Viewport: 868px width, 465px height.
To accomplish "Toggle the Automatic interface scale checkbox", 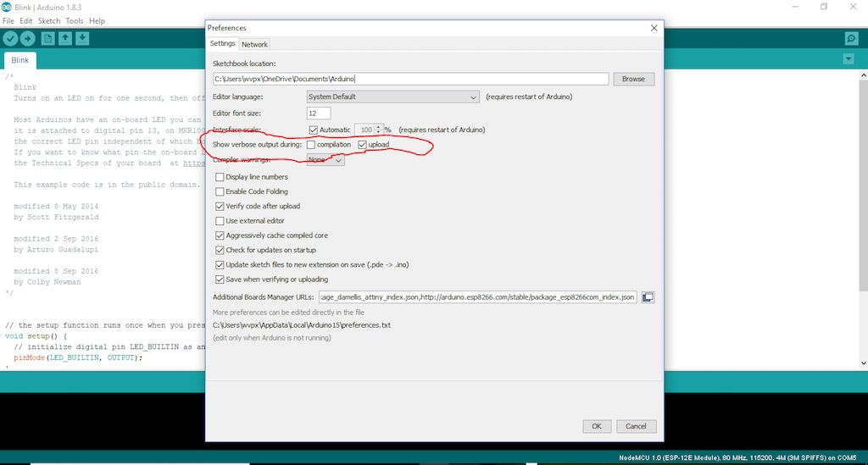I will coord(314,130).
